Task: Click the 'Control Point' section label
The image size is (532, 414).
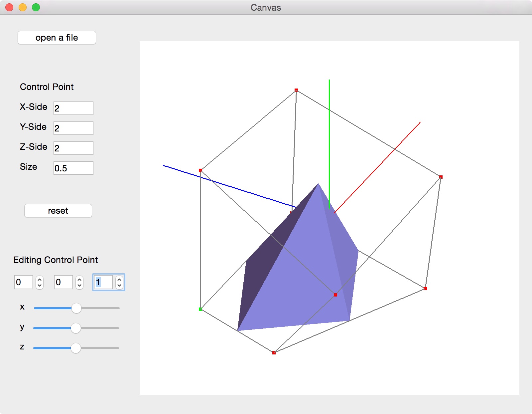Action: coord(47,87)
